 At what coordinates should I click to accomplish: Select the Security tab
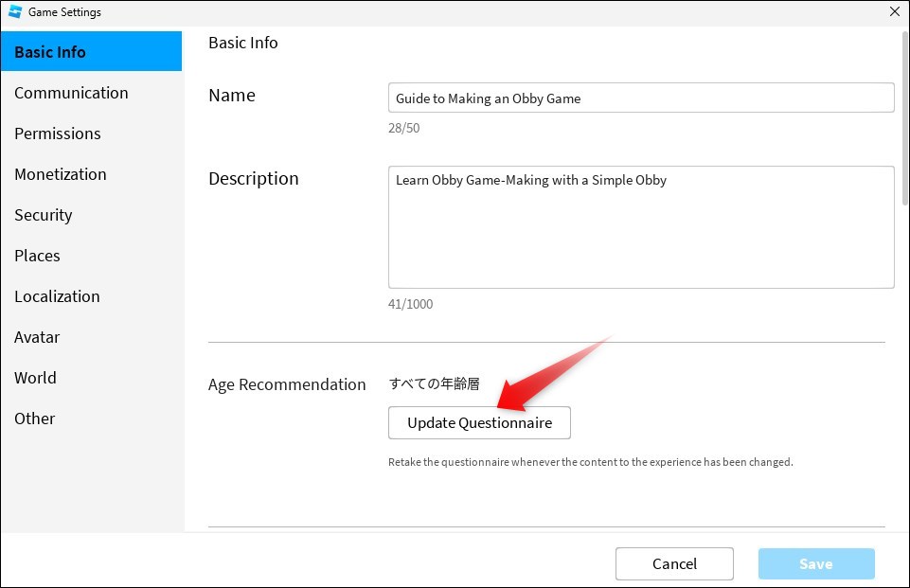pyautogui.click(x=91, y=215)
